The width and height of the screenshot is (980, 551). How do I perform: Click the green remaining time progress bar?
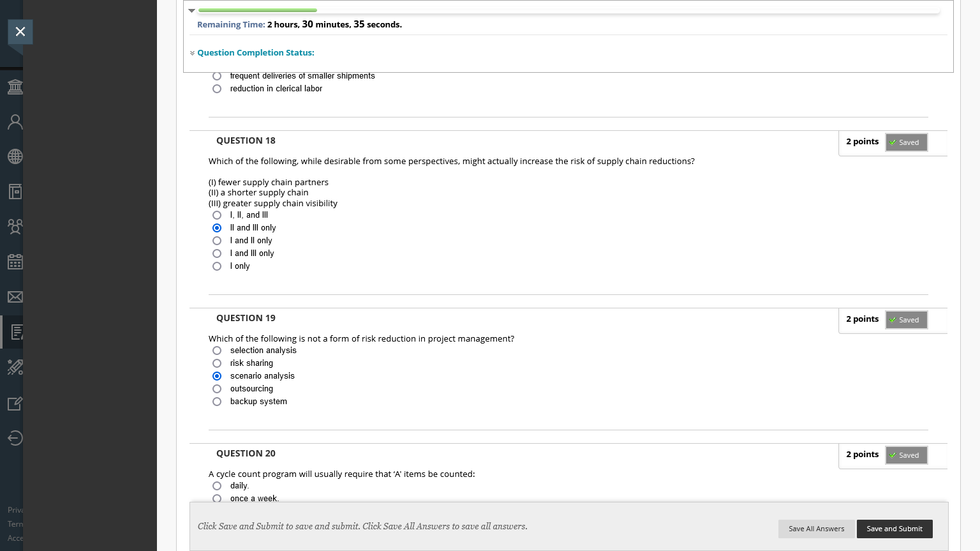tap(258, 11)
